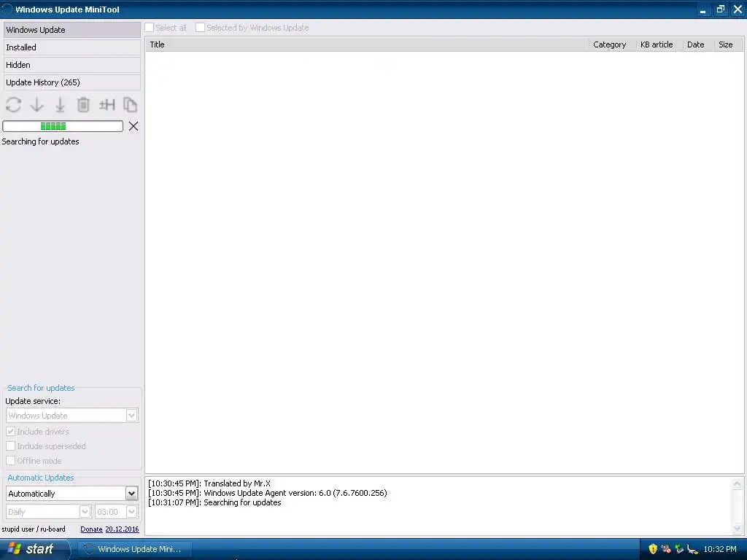The image size is (747, 560).
Task: Click the 'Search for updates' group heading
Action: (41, 388)
